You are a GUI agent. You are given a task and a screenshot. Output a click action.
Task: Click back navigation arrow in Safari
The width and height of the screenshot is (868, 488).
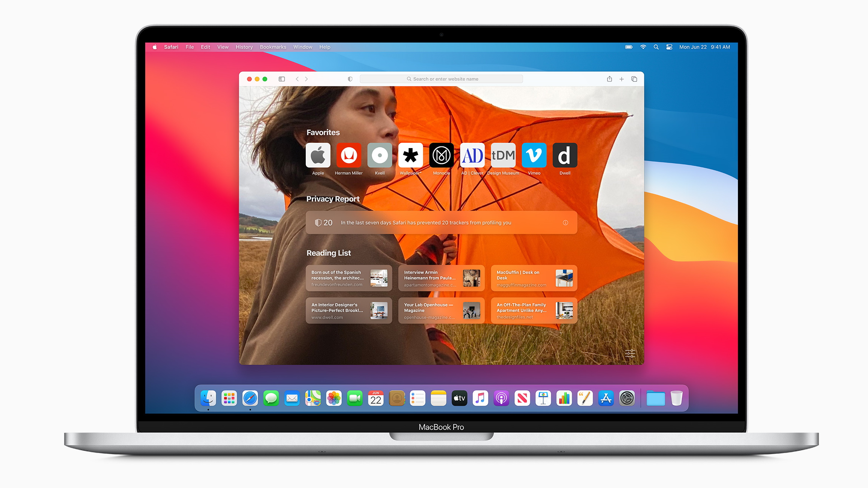pyautogui.click(x=296, y=79)
